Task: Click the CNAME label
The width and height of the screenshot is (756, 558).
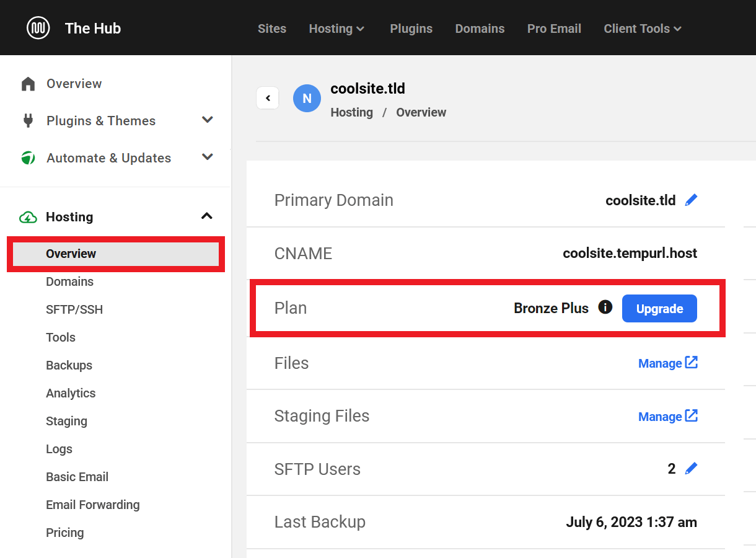Action: point(304,254)
